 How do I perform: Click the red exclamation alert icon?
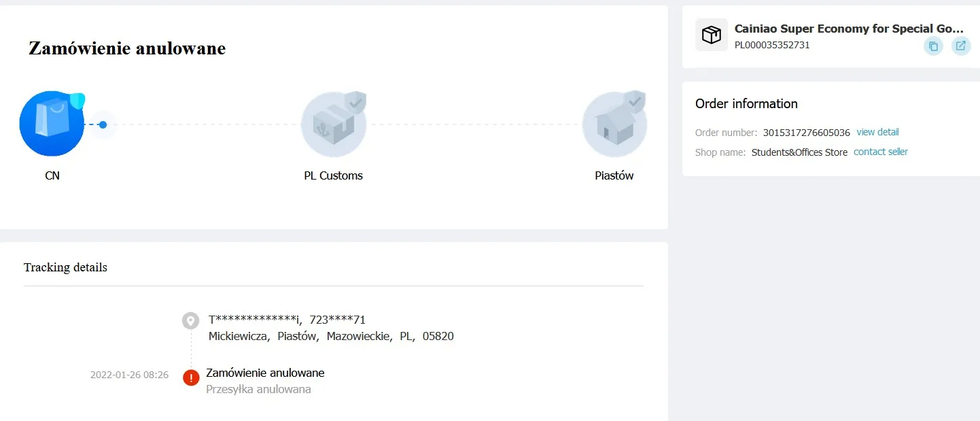tap(191, 377)
